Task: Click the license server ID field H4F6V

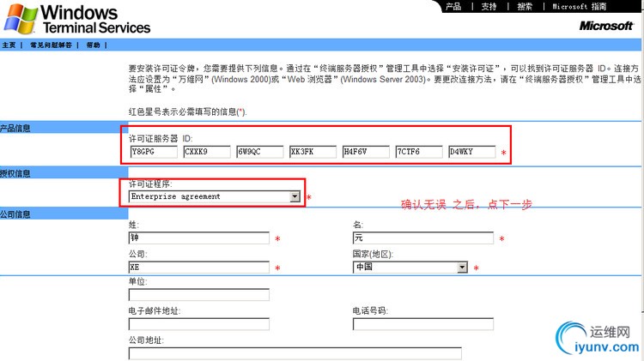Action: 366,152
